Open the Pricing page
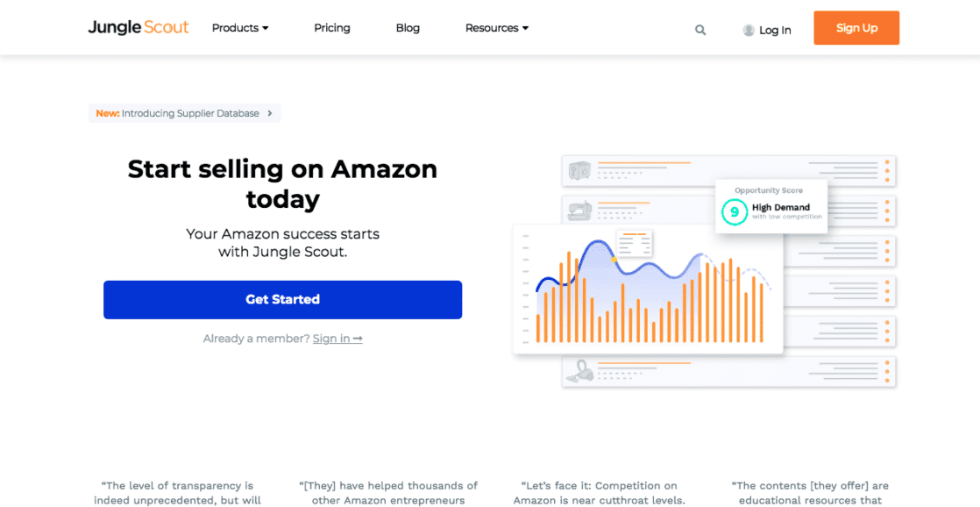This screenshot has height=507, width=980. coord(332,28)
